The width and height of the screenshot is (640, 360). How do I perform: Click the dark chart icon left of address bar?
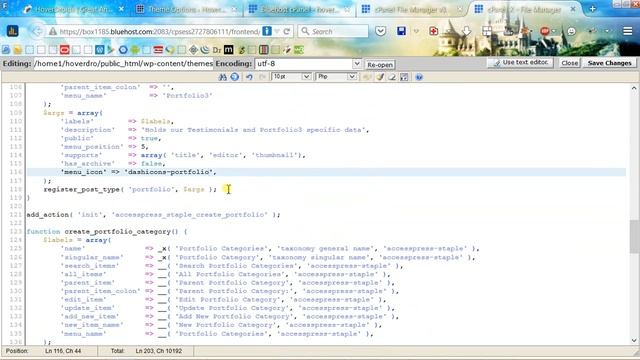coord(13,31)
